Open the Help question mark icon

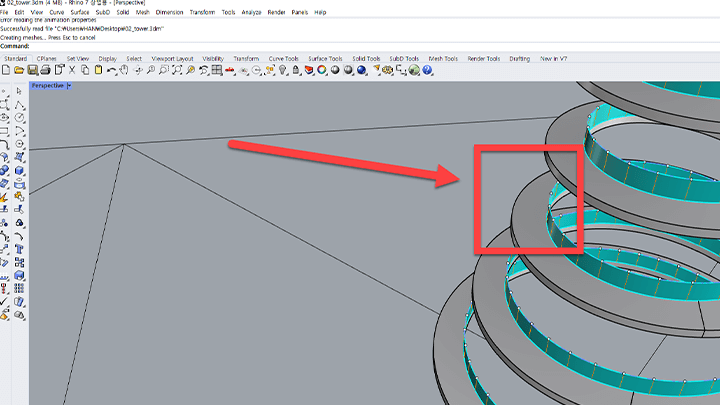tap(428, 70)
